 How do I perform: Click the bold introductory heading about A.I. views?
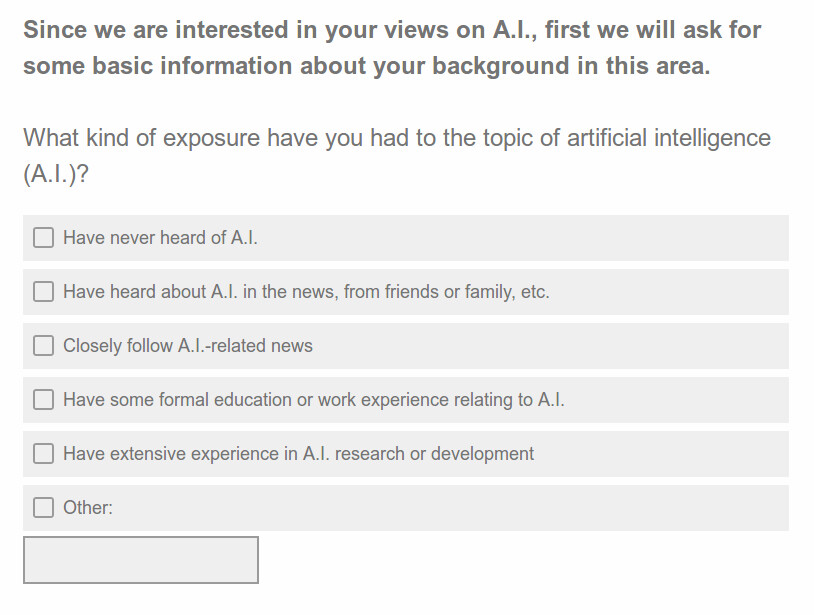pos(392,48)
